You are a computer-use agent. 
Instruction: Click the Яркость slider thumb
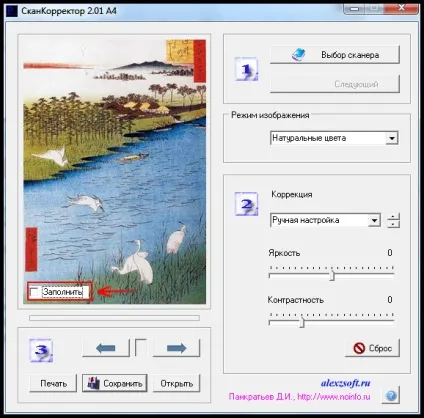[332, 275]
